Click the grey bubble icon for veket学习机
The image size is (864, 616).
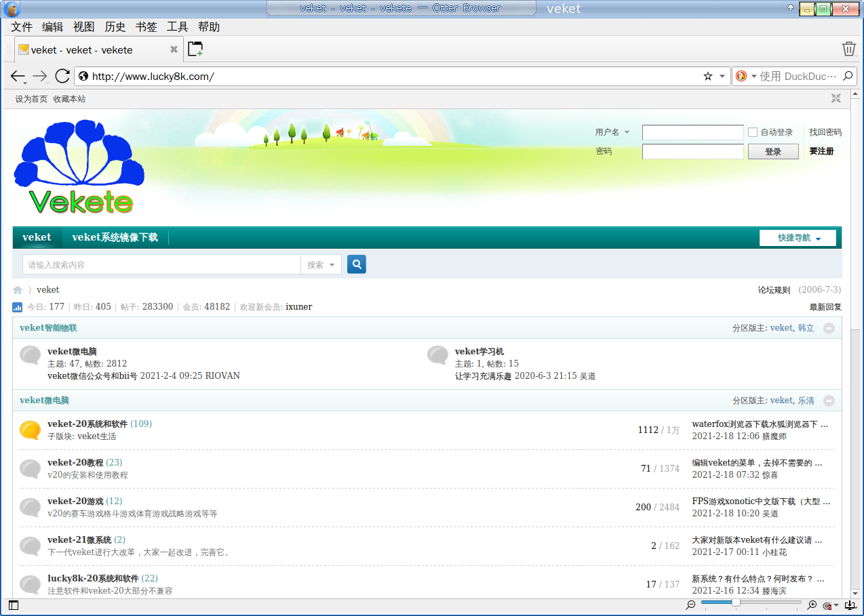(437, 355)
